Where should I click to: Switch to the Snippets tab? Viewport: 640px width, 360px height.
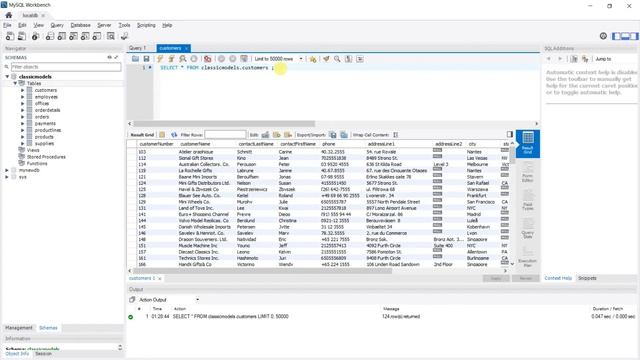point(587,278)
